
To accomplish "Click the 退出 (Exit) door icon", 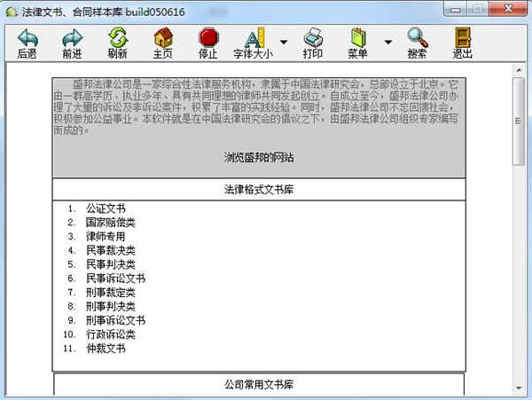I will point(462,38).
